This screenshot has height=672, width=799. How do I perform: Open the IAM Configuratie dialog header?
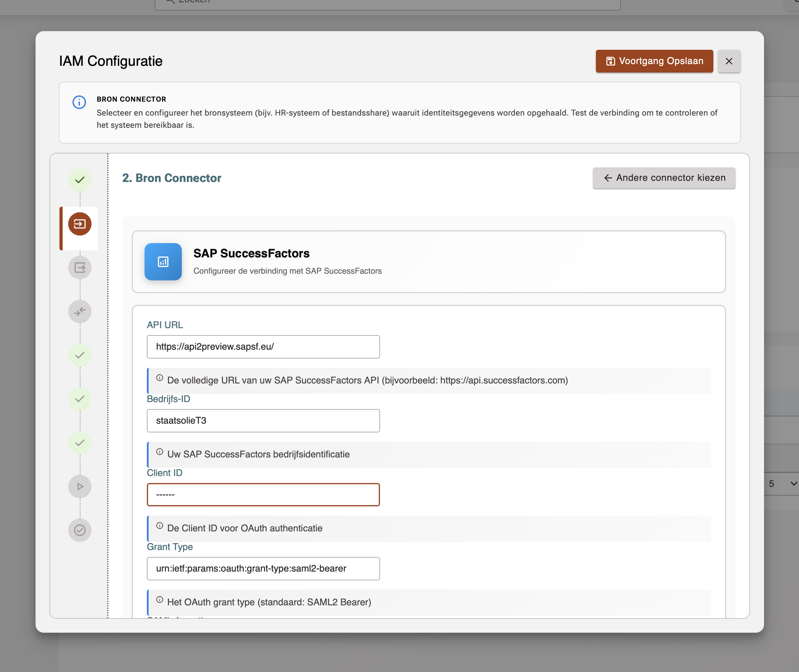pyautogui.click(x=110, y=61)
